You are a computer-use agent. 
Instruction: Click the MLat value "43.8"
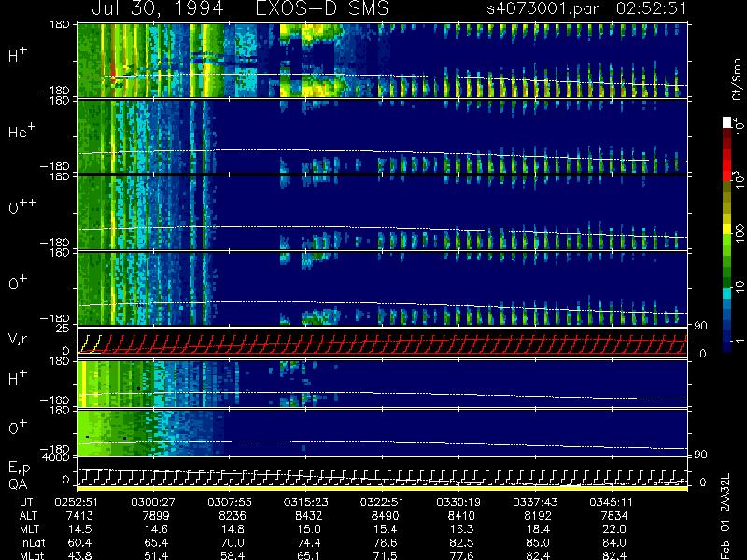pyautogui.click(x=79, y=555)
